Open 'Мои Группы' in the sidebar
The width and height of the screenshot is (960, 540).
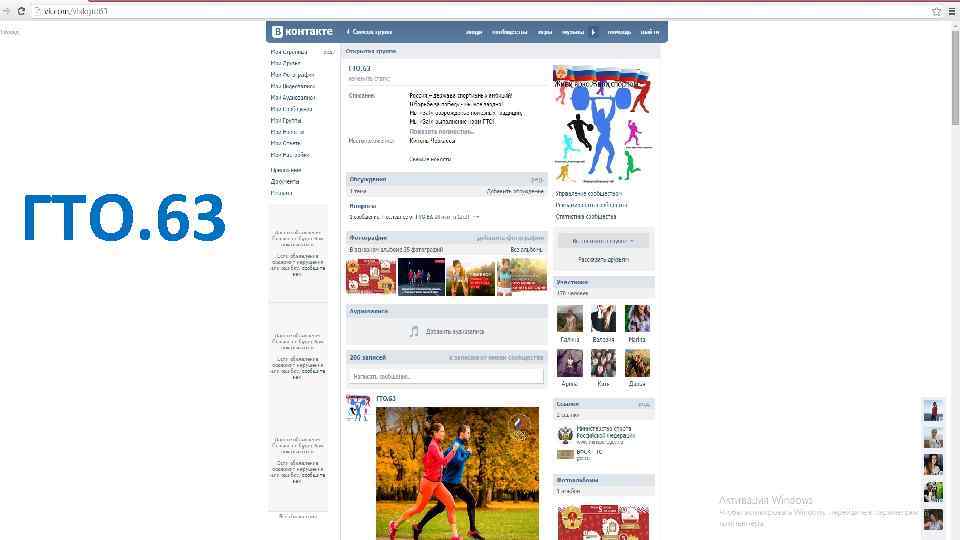point(286,121)
